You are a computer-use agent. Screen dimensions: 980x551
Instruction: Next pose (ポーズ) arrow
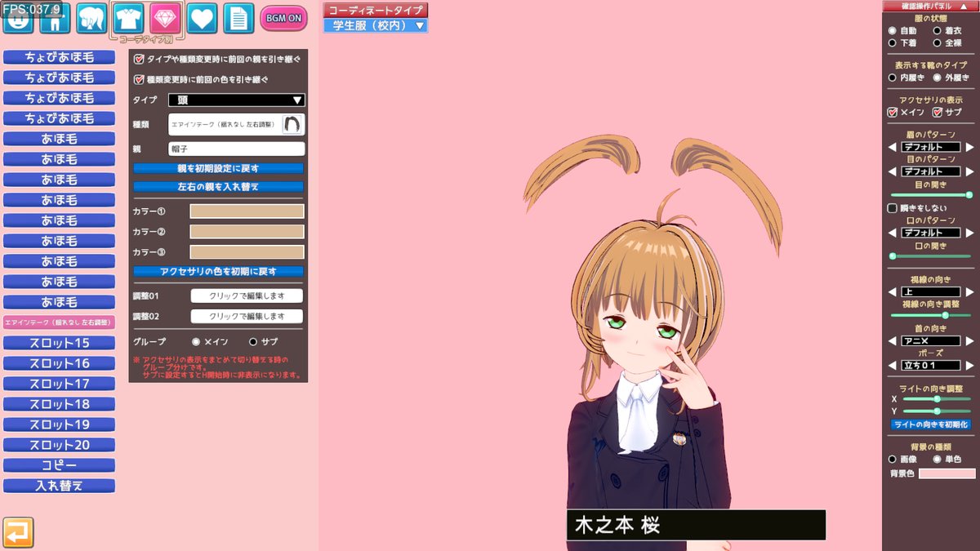coord(968,365)
